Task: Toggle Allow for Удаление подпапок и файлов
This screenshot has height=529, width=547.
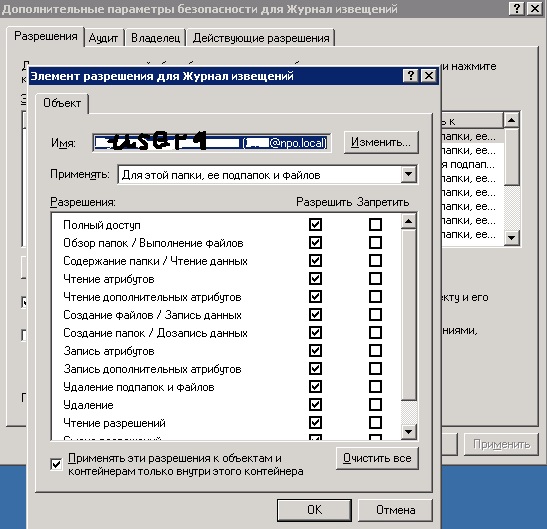Action: [315, 387]
